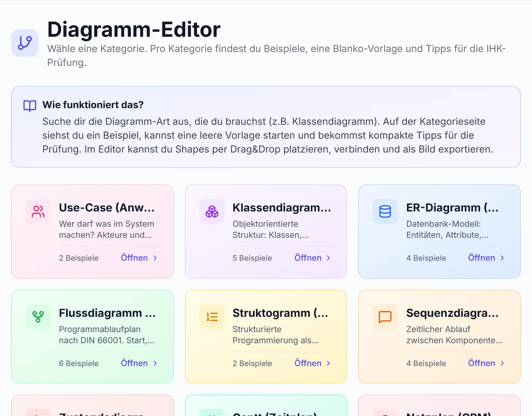Click '5 Beispiele' in the Klassendiagramm card
The height and width of the screenshot is (416, 532).
pyautogui.click(x=252, y=258)
